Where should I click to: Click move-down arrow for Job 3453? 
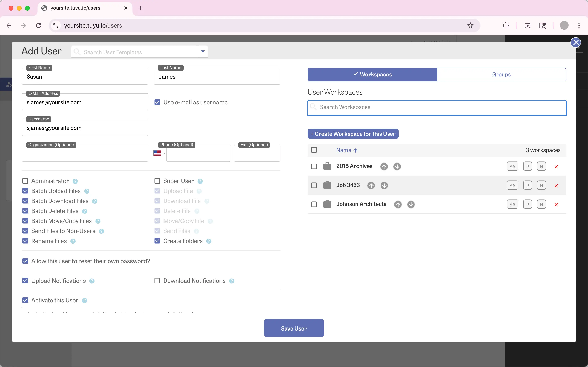[x=384, y=186]
